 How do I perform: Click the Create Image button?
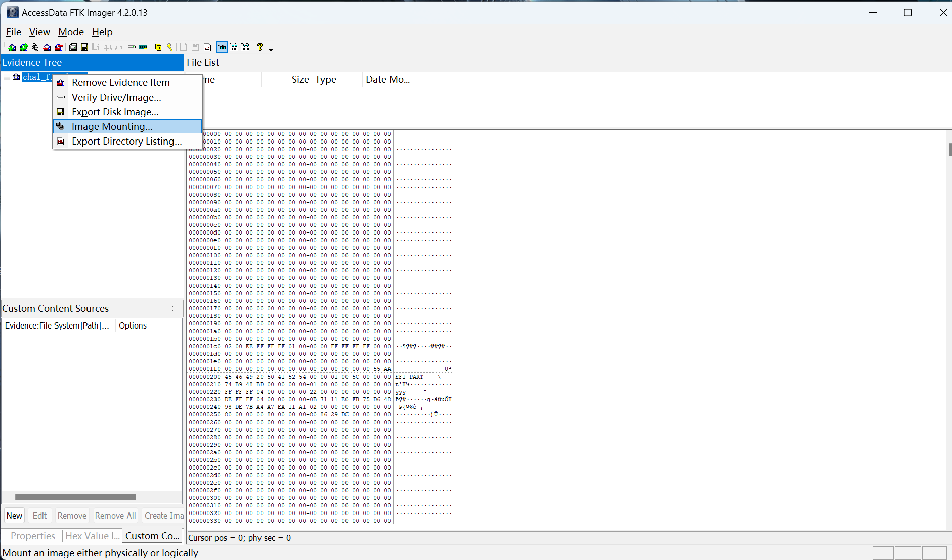pyautogui.click(x=163, y=516)
